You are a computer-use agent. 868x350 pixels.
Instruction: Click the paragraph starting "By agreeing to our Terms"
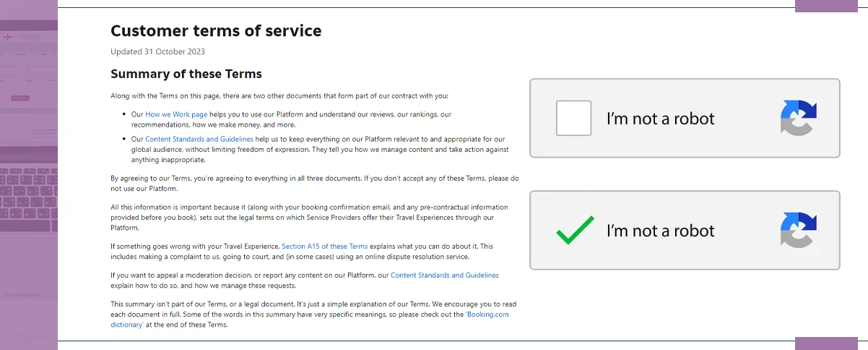[x=314, y=182]
